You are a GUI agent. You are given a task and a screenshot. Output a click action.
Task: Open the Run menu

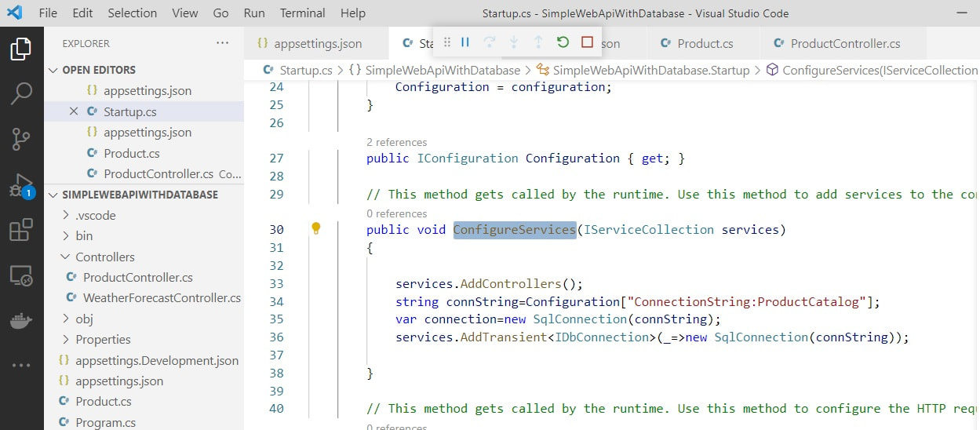tap(254, 13)
